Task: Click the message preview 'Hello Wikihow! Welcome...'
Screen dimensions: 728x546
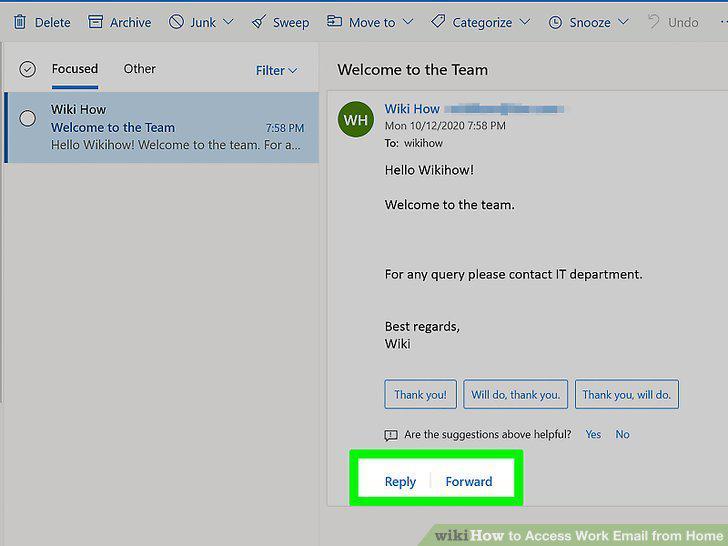Action: coord(176,145)
